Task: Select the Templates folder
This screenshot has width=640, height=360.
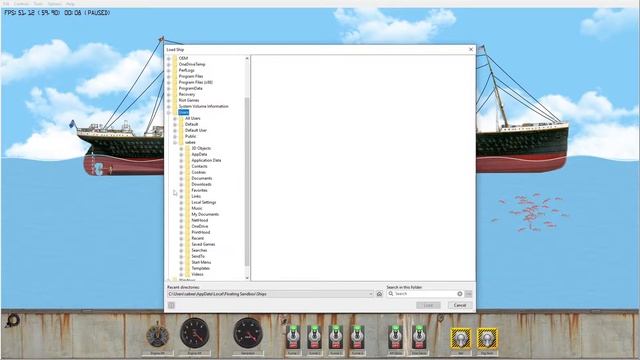Action: point(200,268)
